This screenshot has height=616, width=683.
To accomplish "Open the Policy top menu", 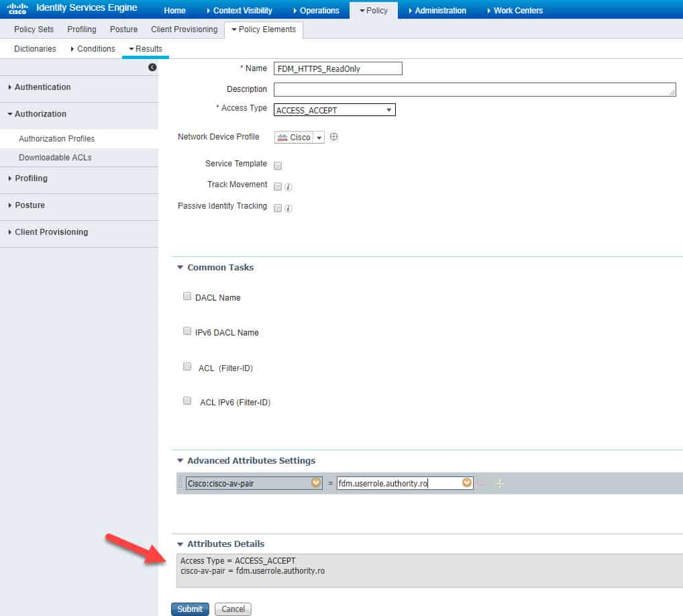I will pyautogui.click(x=373, y=11).
